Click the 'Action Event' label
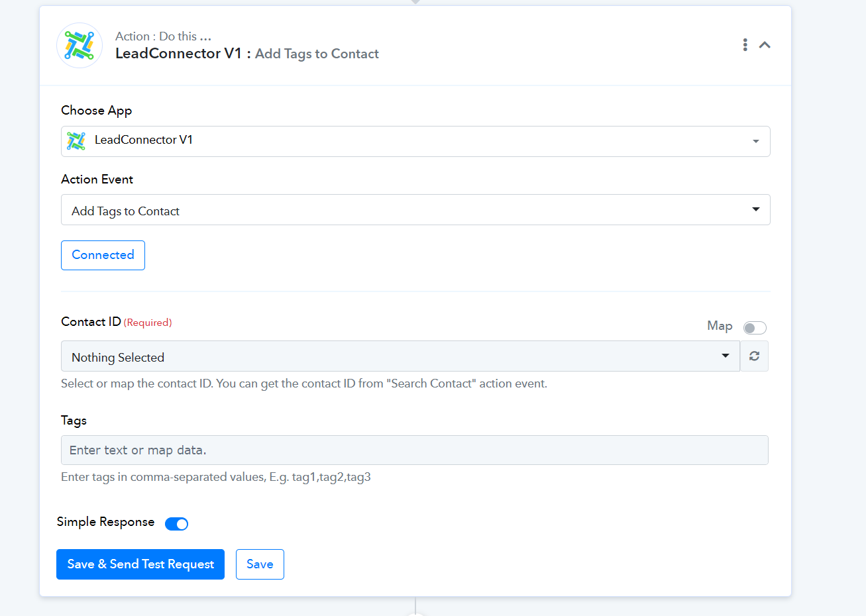The height and width of the screenshot is (616, 866). click(x=97, y=180)
